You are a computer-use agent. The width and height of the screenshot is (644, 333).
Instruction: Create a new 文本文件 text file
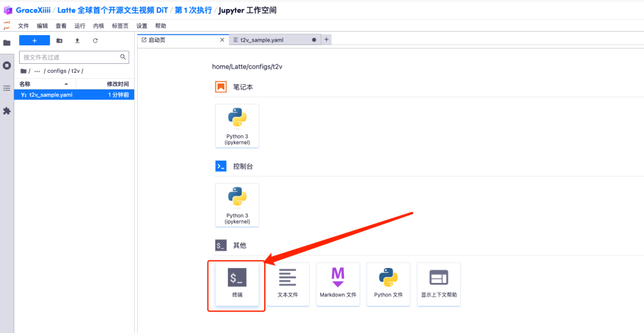coord(287,284)
